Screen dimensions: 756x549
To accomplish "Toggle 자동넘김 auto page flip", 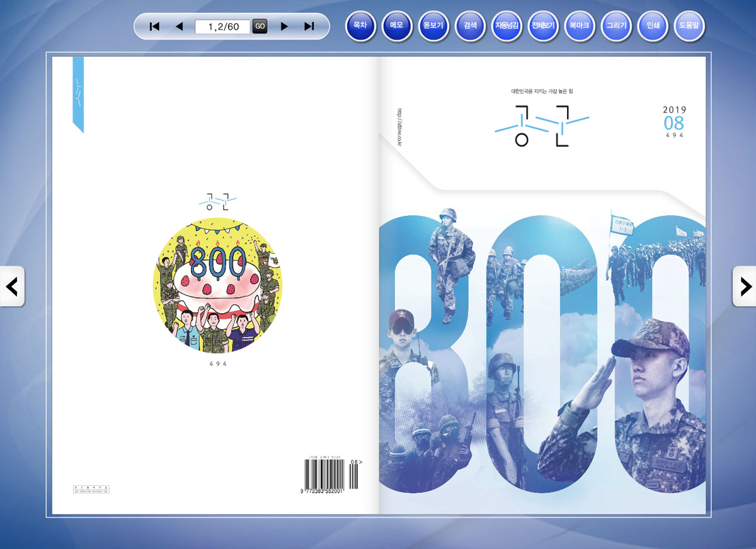I will 507,26.
